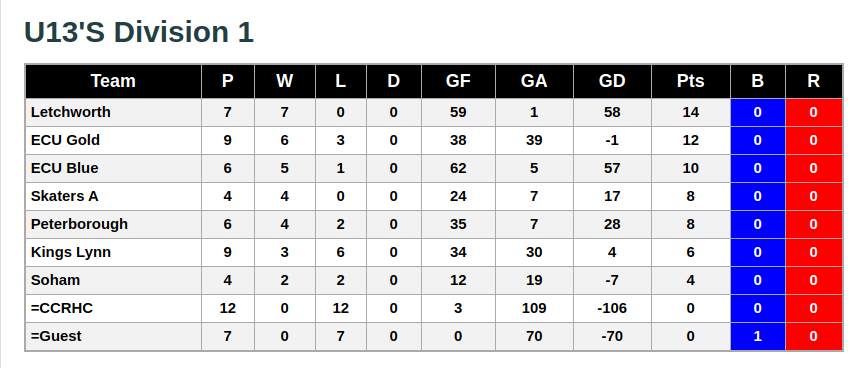Image resolution: width=850 pixels, height=368 pixels.
Task: Click the Skaters A team cell
Action: tap(113, 196)
